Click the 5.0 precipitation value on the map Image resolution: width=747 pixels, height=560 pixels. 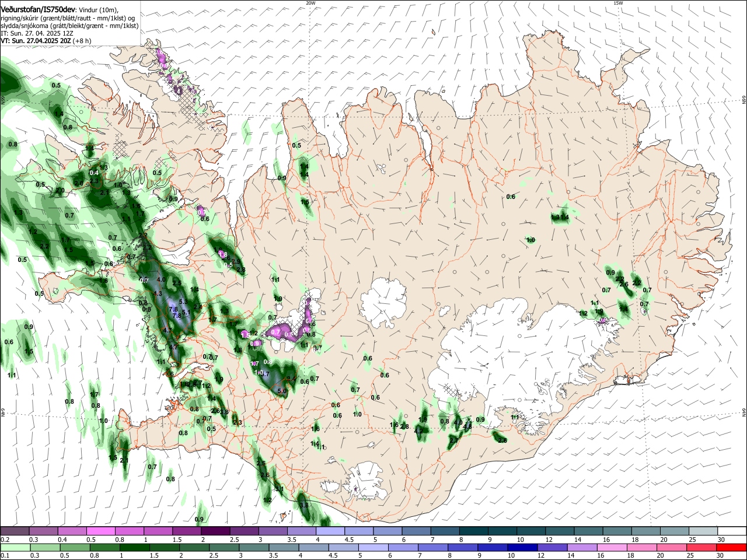pyautogui.click(x=282, y=391)
